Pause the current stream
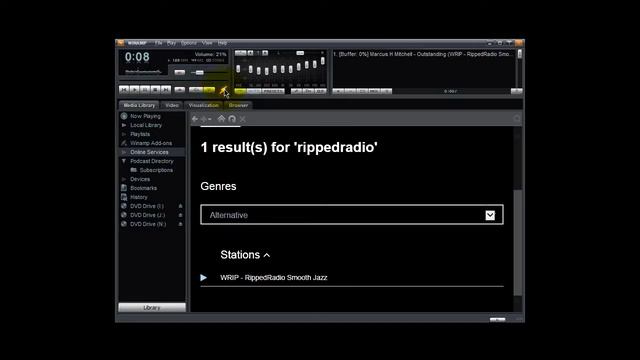The image size is (640, 360). pyautogui.click(x=145, y=89)
